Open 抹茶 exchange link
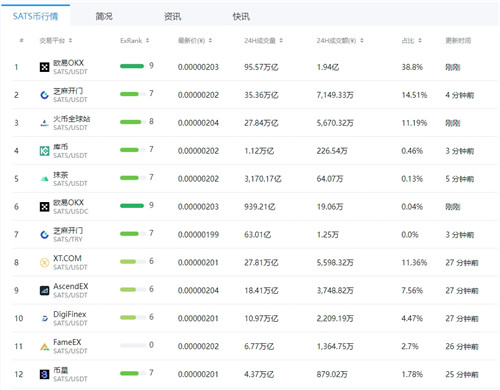The width and height of the screenshot is (500, 390). click(x=61, y=175)
